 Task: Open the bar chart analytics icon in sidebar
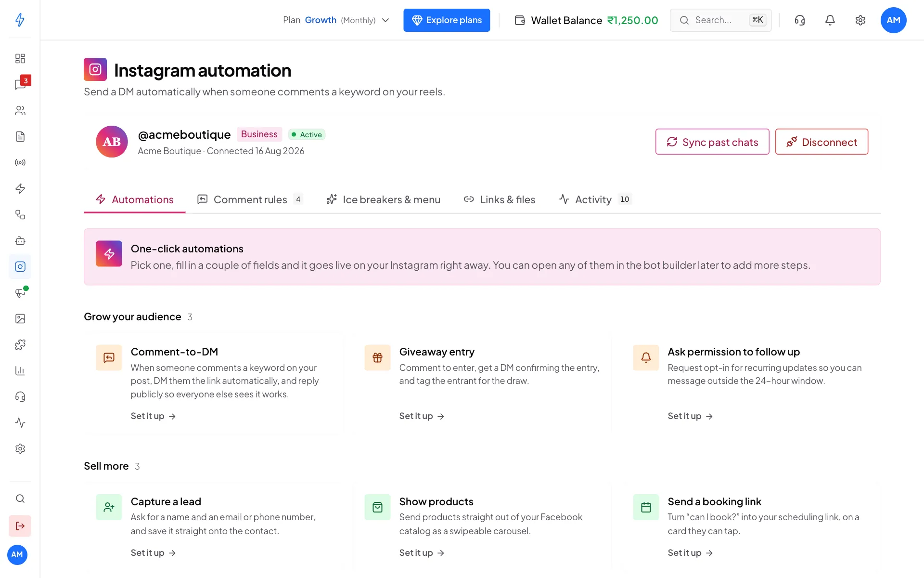click(x=20, y=370)
